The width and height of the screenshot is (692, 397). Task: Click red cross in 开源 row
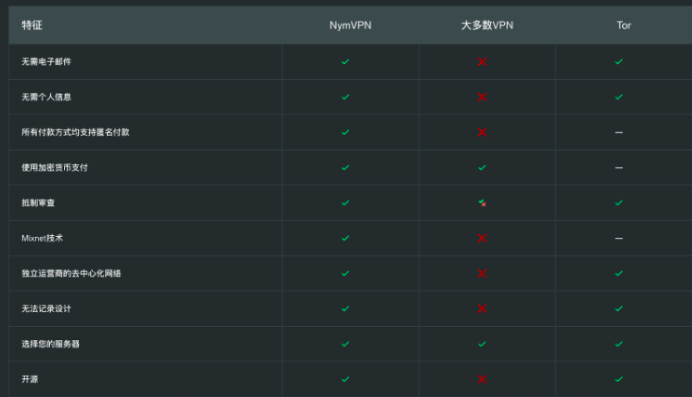[482, 379]
